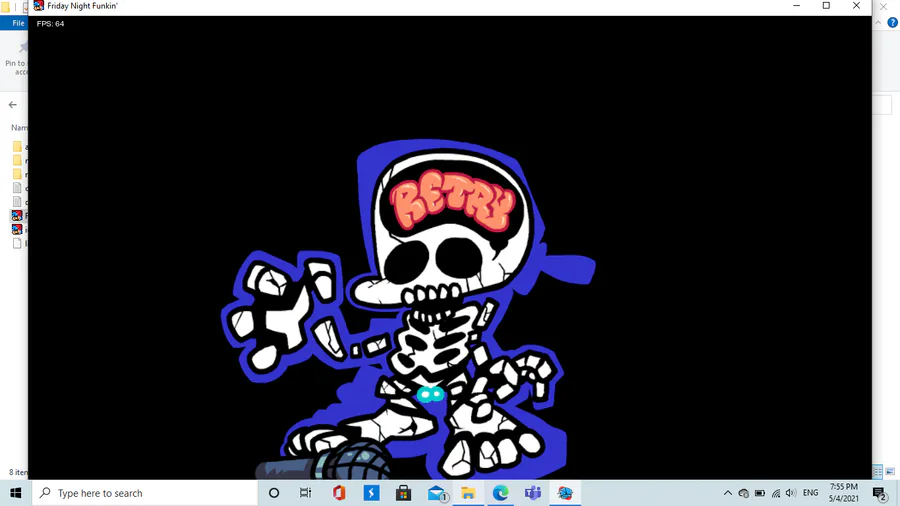This screenshot has height=506, width=900.
Task: Open Microsoft Teams from taskbar
Action: [533, 493]
